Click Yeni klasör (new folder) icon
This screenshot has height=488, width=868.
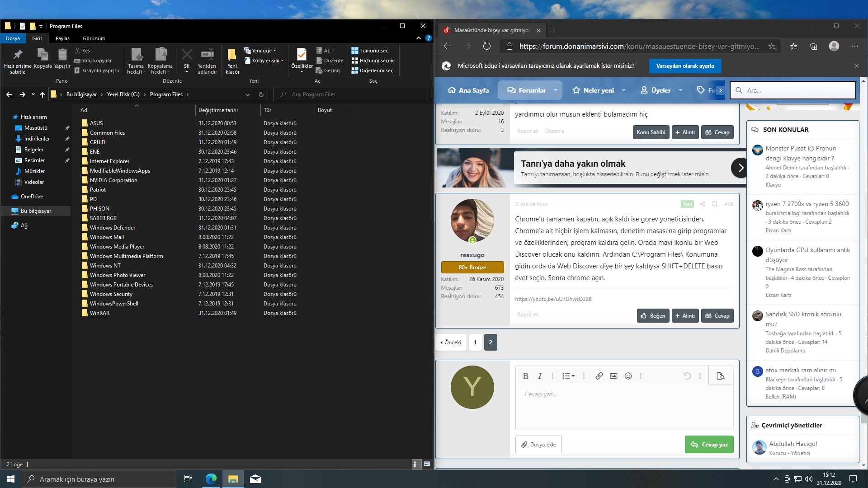pos(232,61)
